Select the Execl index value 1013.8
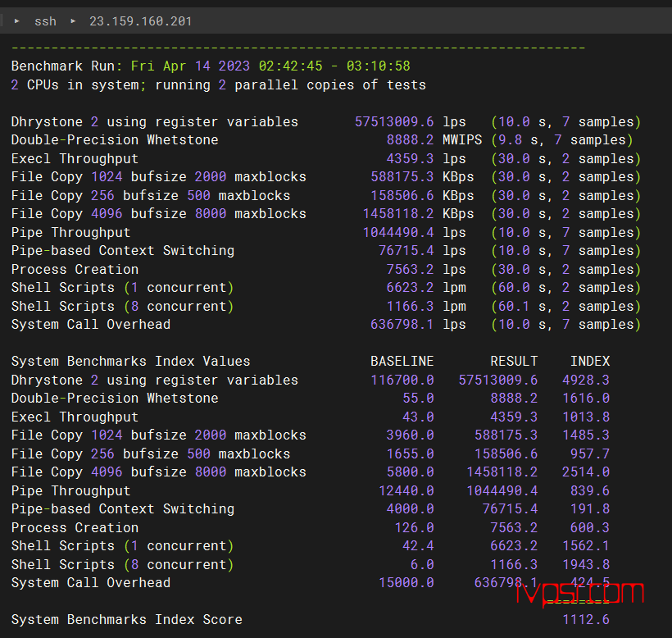The image size is (672, 638). pyautogui.click(x=586, y=417)
